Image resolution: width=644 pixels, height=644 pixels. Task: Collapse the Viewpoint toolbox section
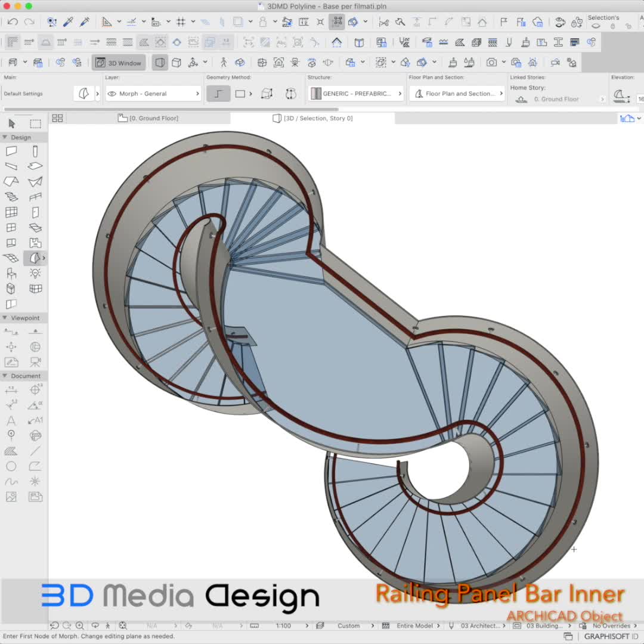point(5,318)
